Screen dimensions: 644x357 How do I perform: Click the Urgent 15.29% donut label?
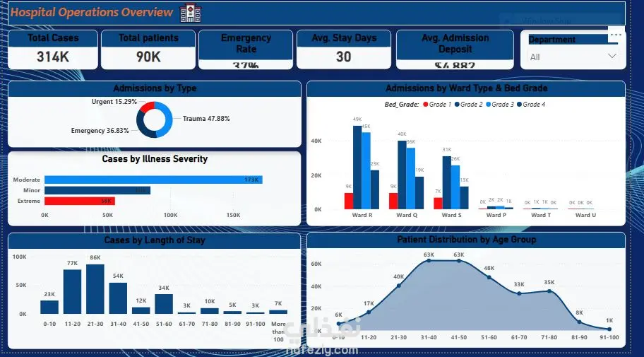pyautogui.click(x=114, y=102)
